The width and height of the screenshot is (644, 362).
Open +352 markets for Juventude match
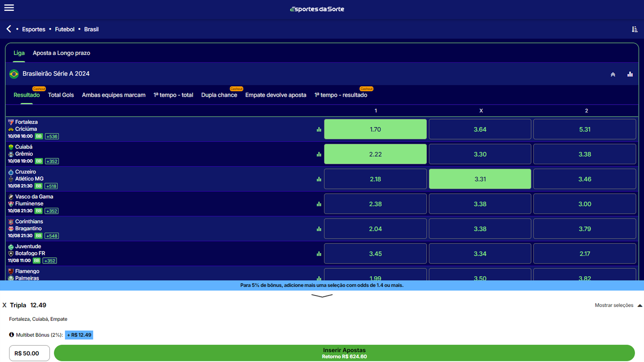50,261
